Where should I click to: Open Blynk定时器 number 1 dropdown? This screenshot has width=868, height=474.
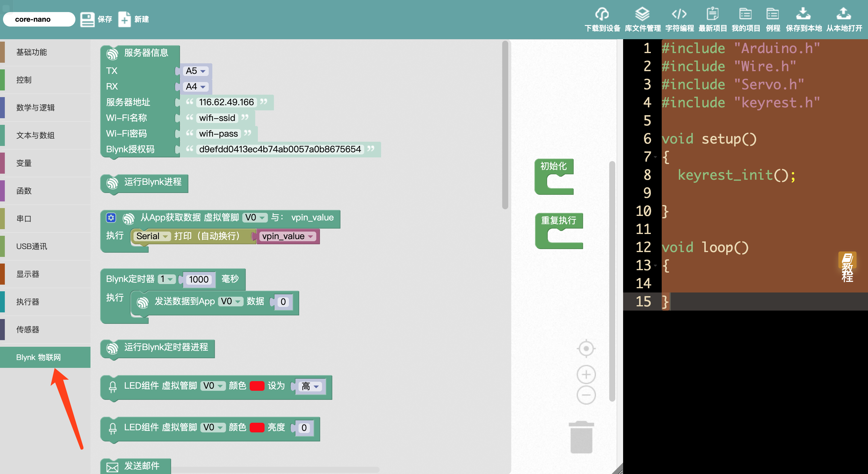click(x=167, y=279)
